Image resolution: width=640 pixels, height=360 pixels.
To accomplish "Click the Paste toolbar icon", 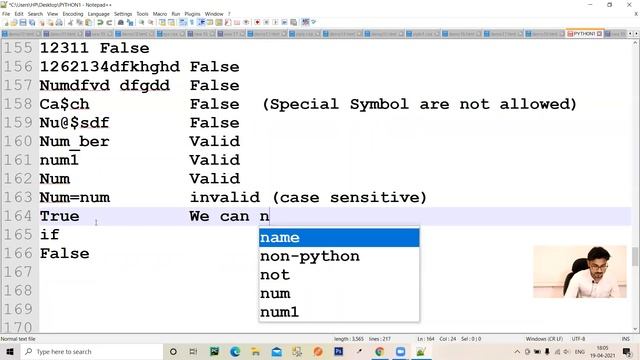I will click(x=88, y=22).
